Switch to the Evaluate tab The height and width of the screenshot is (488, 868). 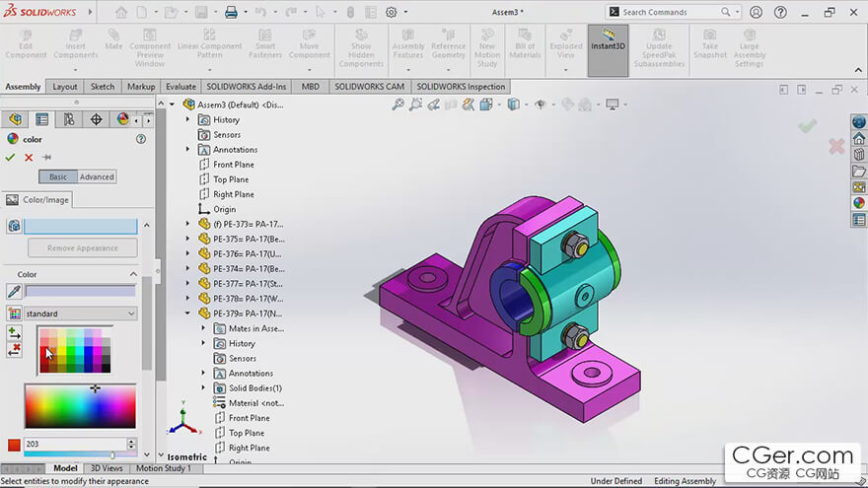coord(181,87)
